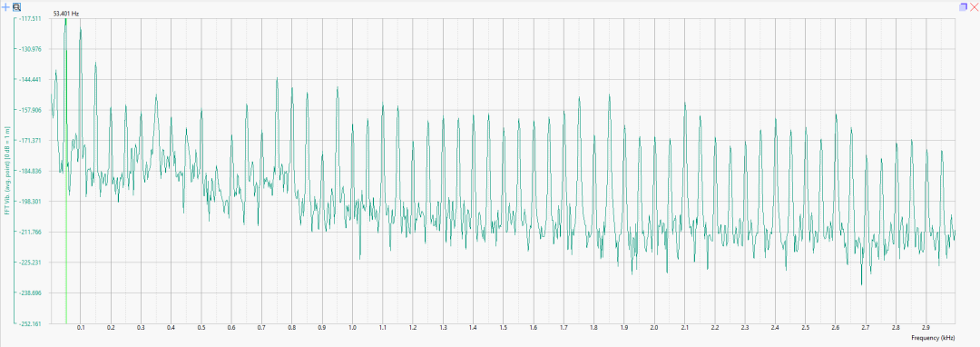The image size is (980, 347).
Task: Select the magnifier zoom tool icon
Action: (x=17, y=7)
